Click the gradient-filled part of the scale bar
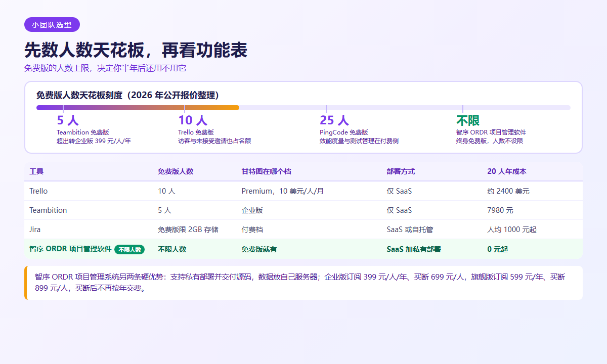 tap(138, 108)
